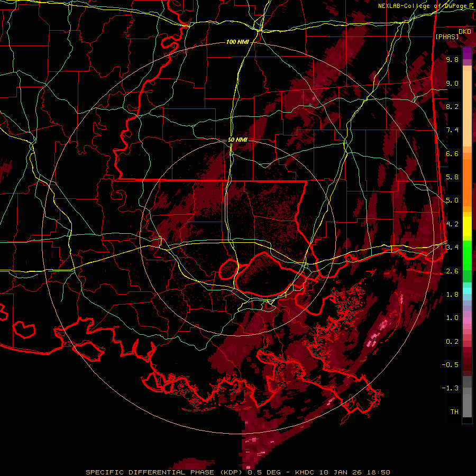Click the -0.5 value on the color scale
The width and height of the screenshot is (476, 476).
[x=450, y=365]
